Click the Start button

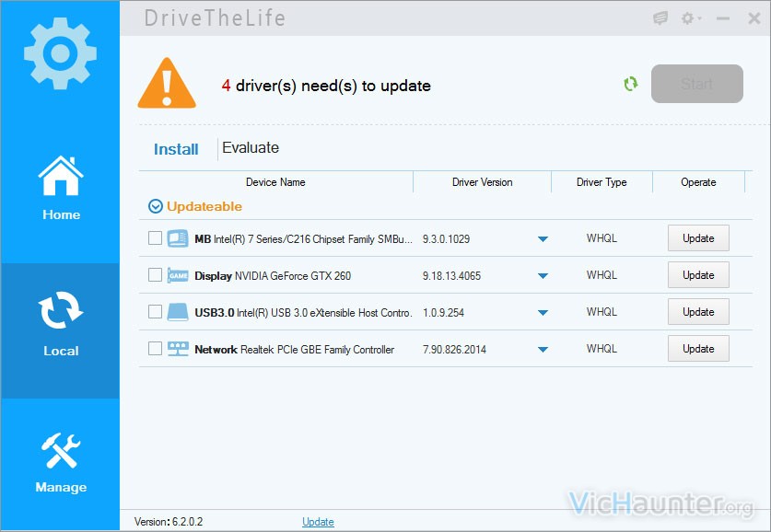click(696, 84)
